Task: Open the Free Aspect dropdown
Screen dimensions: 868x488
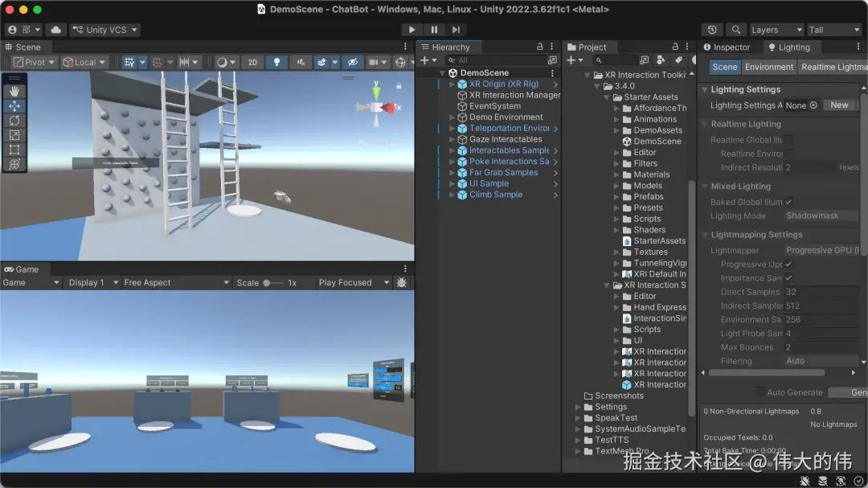Action: pyautogui.click(x=176, y=282)
